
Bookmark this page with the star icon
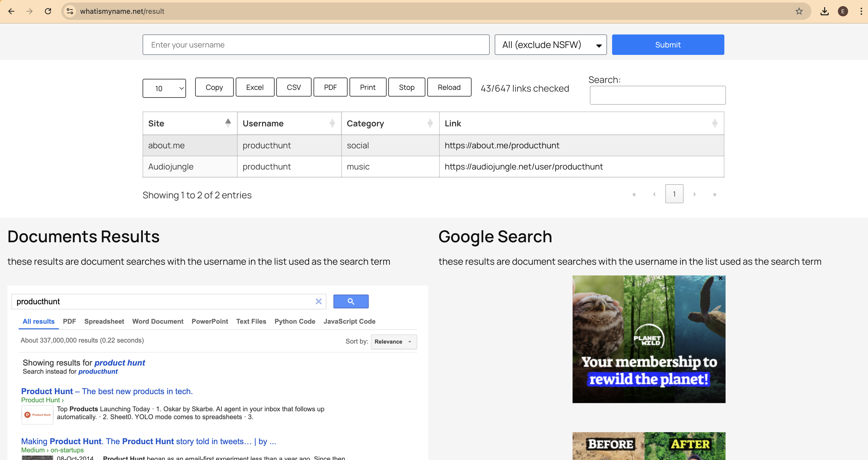point(799,11)
